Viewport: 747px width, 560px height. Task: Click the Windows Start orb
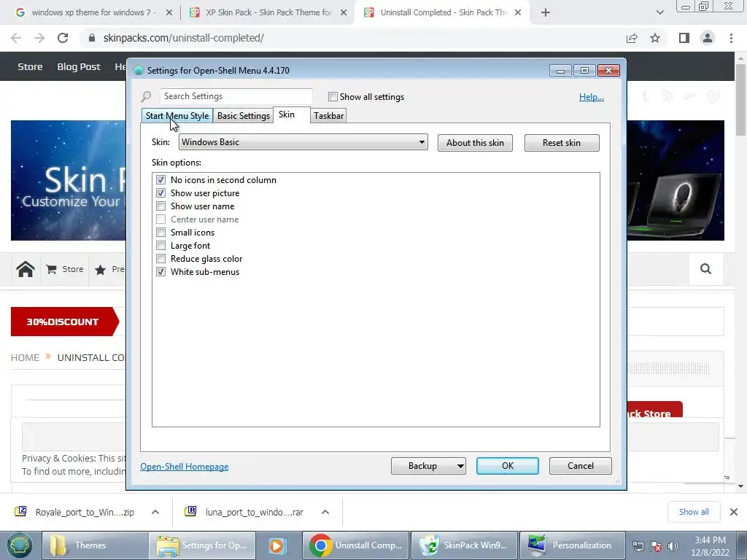(x=19, y=545)
